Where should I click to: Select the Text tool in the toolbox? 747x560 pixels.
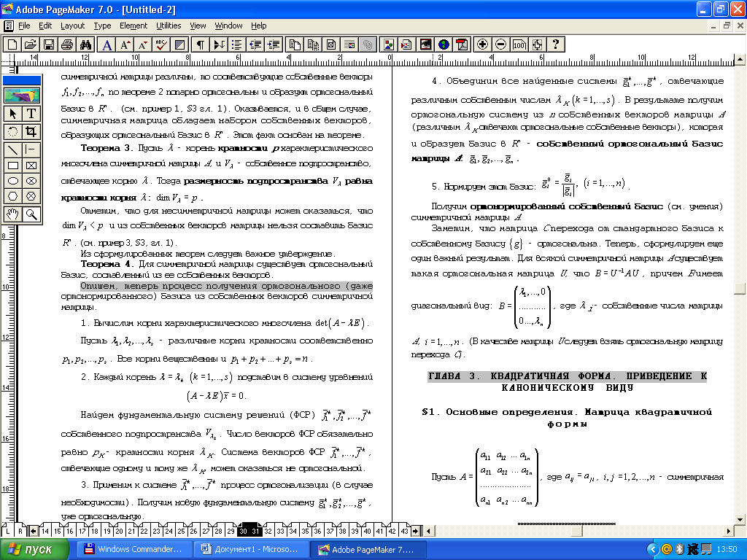pyautogui.click(x=31, y=113)
